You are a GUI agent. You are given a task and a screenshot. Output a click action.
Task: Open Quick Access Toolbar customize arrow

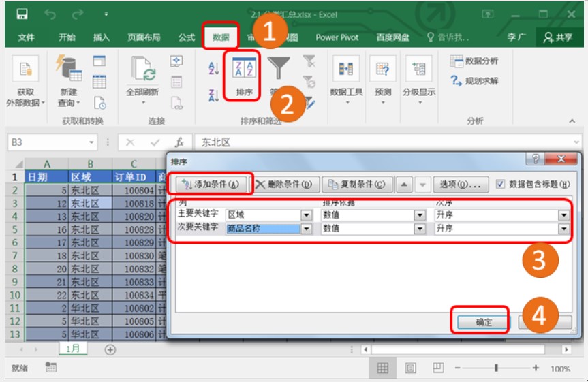[106, 14]
